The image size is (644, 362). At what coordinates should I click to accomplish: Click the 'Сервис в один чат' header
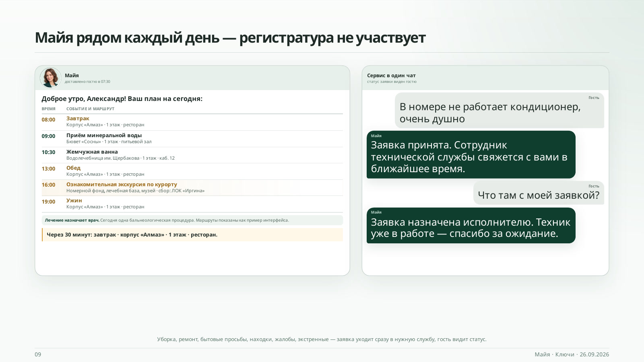[391, 76]
